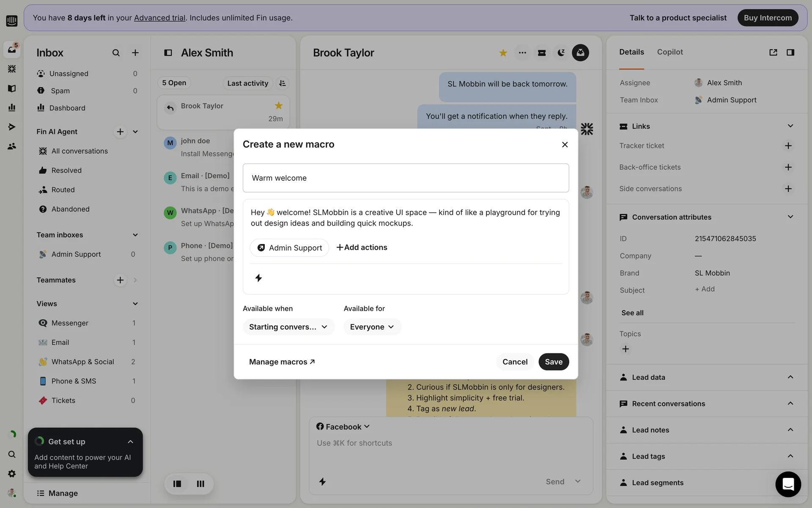Screen dimensions: 812x508
Task: Open the Available when dropdown, Starting conversation
Action: click(288, 327)
